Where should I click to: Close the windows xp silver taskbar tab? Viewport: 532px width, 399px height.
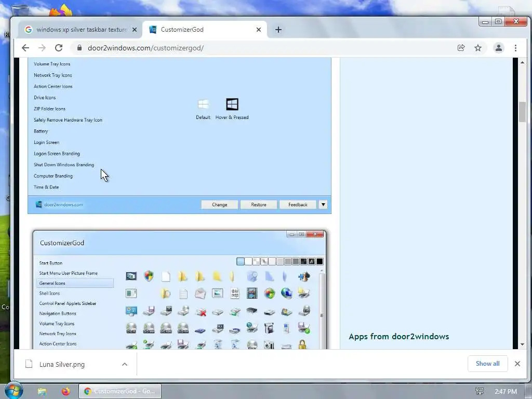[135, 30]
